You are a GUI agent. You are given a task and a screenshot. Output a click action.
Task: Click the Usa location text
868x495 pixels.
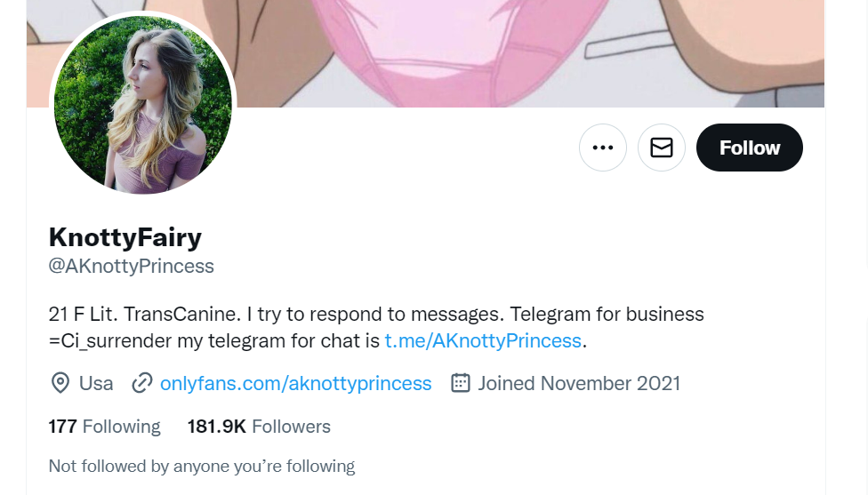tap(96, 383)
